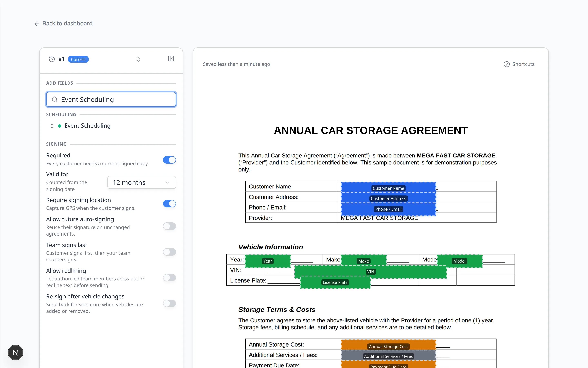The width and height of the screenshot is (588, 368).
Task: Select the green Year field box
Action: pos(267,261)
